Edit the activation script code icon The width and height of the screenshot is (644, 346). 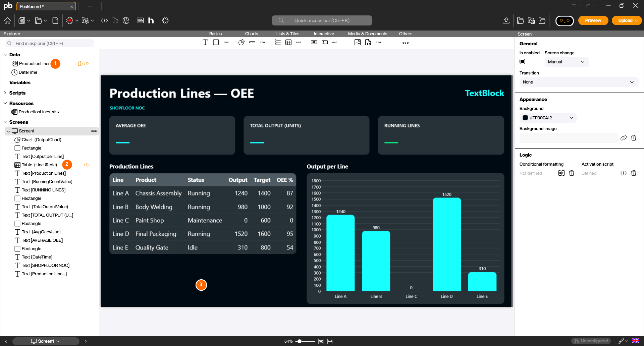(x=624, y=173)
